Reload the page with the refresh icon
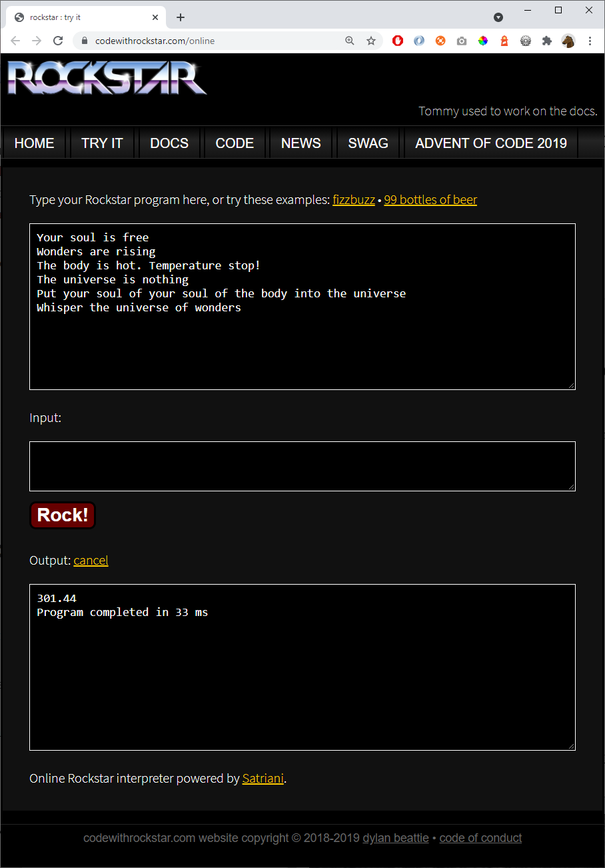605x868 pixels. pyautogui.click(x=58, y=41)
